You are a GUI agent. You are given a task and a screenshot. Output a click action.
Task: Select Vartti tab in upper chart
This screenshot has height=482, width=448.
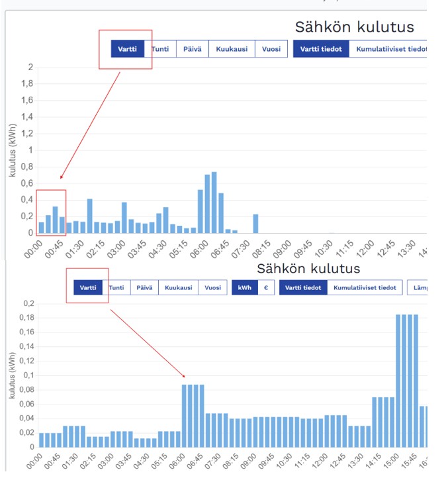pyautogui.click(x=128, y=49)
